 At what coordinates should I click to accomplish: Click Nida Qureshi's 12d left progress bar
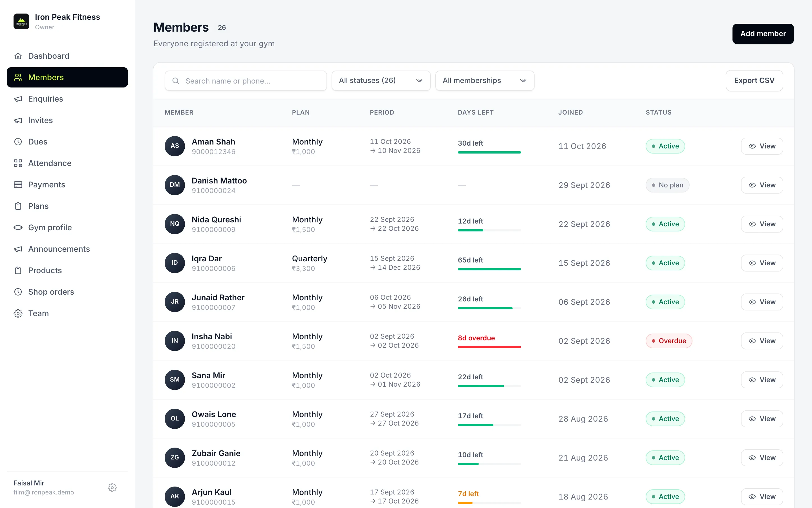pyautogui.click(x=489, y=230)
